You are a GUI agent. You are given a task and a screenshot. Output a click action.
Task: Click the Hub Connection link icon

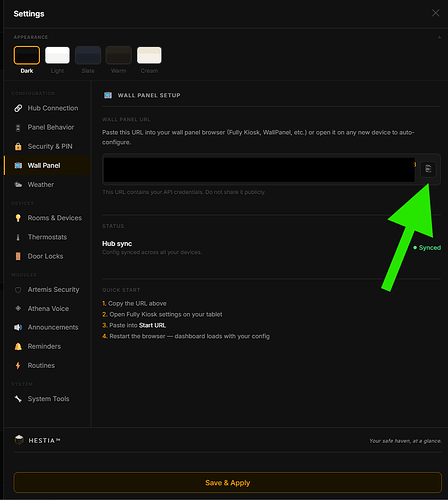tap(18, 108)
